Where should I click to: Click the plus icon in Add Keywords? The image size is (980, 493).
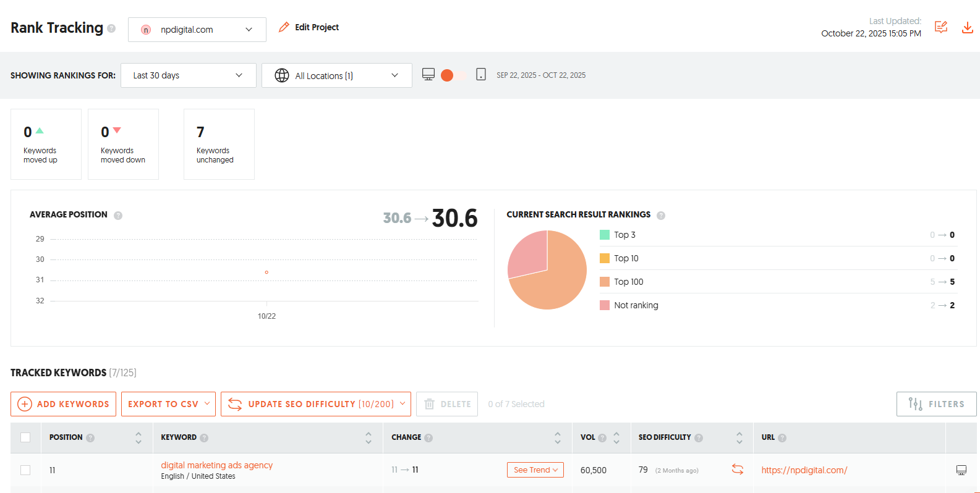pos(25,404)
